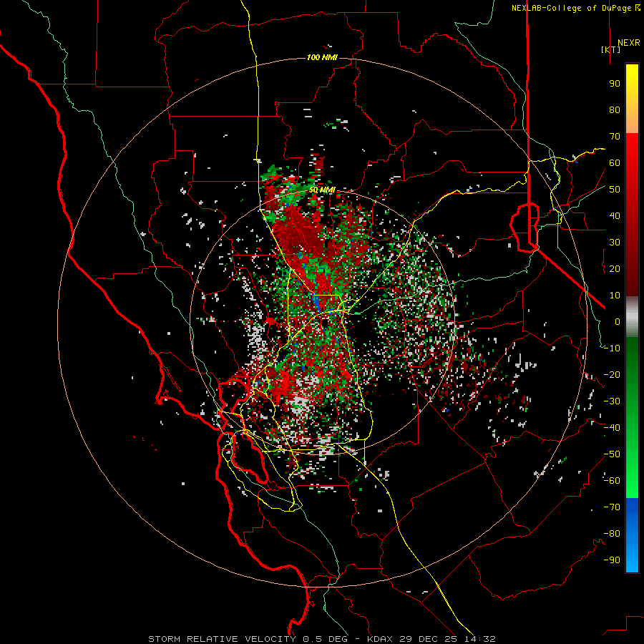Click the 90 value on velocity legend
Viewport: 644px width, 644px height.
[615, 84]
